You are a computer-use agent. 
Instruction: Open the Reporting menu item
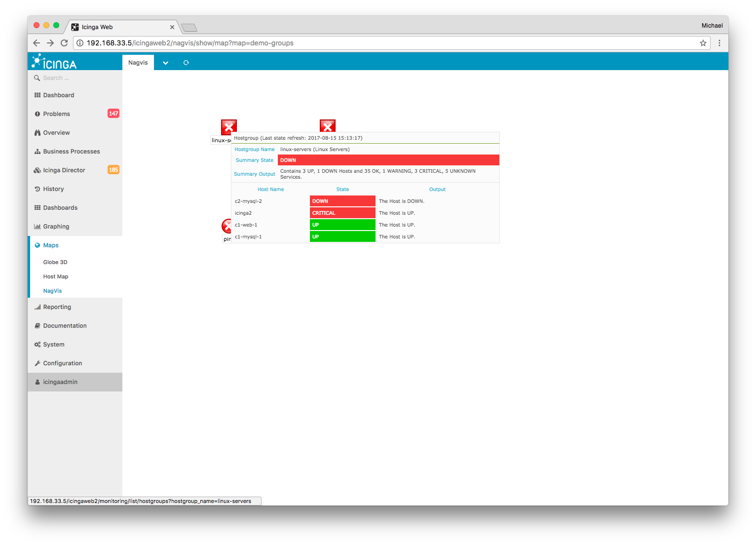(75, 307)
